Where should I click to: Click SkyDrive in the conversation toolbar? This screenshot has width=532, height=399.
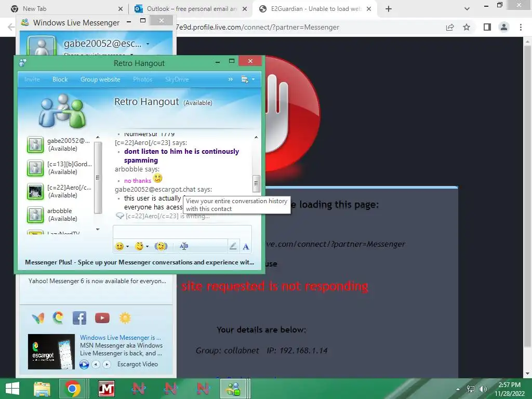pyautogui.click(x=177, y=79)
